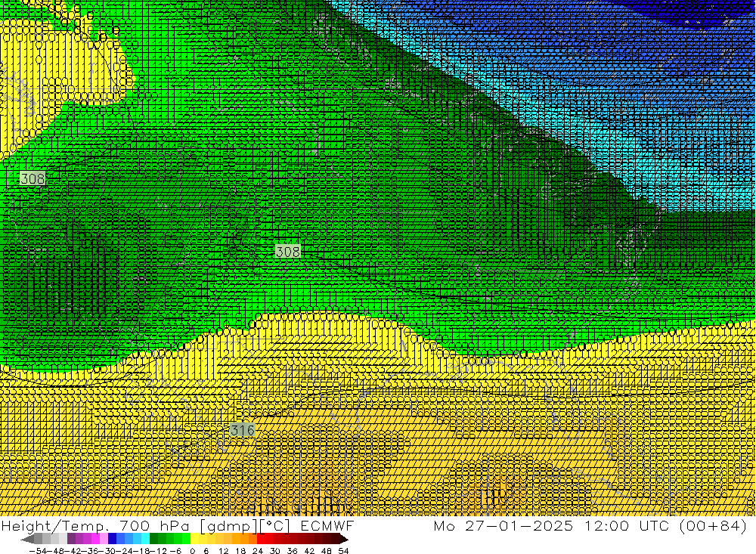Click the (00+84) forecast hour text
This screenshot has height=554, width=756.
[x=713, y=525]
